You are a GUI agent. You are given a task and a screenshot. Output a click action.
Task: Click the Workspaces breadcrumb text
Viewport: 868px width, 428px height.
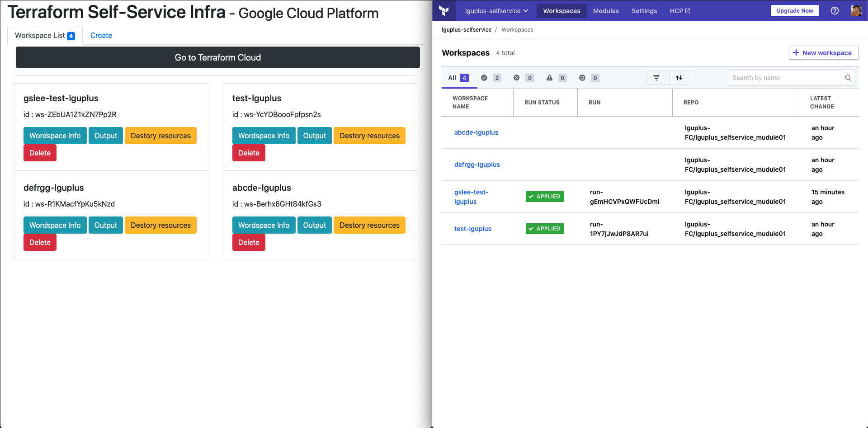[x=517, y=30]
